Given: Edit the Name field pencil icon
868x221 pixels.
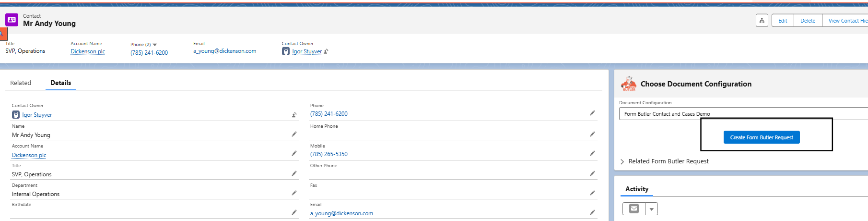Looking at the screenshot, I should [x=294, y=134].
